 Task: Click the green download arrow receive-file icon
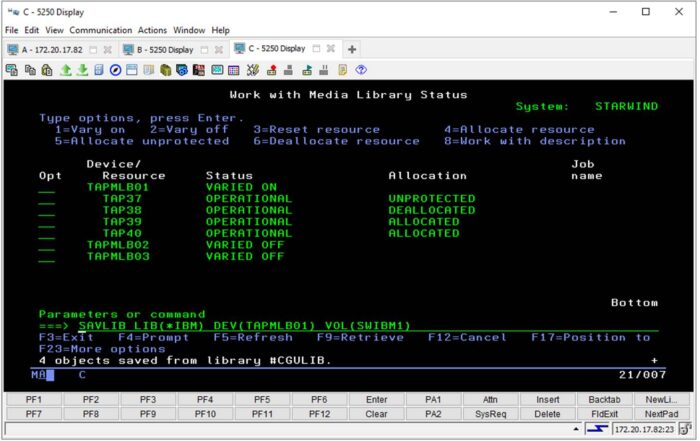point(82,69)
